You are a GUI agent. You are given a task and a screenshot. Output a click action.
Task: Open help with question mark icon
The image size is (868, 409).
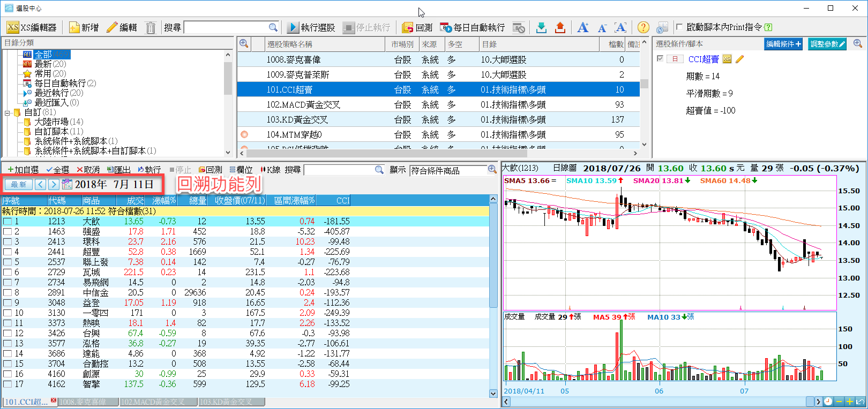pos(643,27)
